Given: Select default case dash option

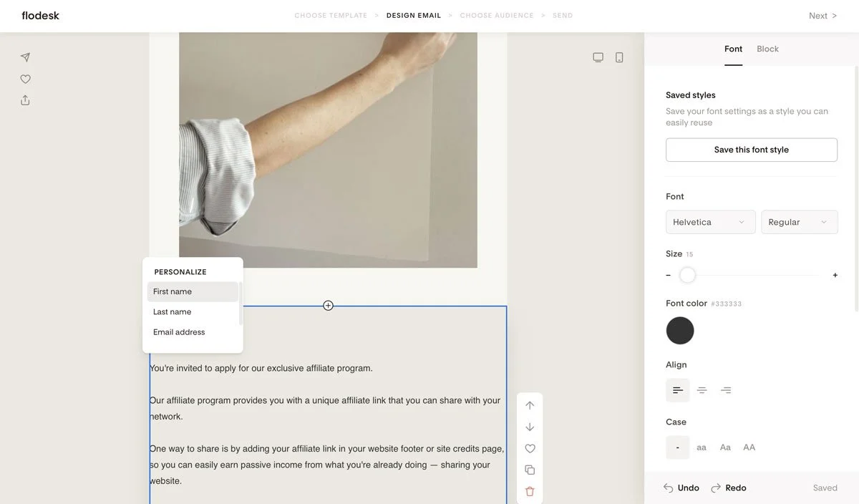Looking at the screenshot, I should point(678,447).
